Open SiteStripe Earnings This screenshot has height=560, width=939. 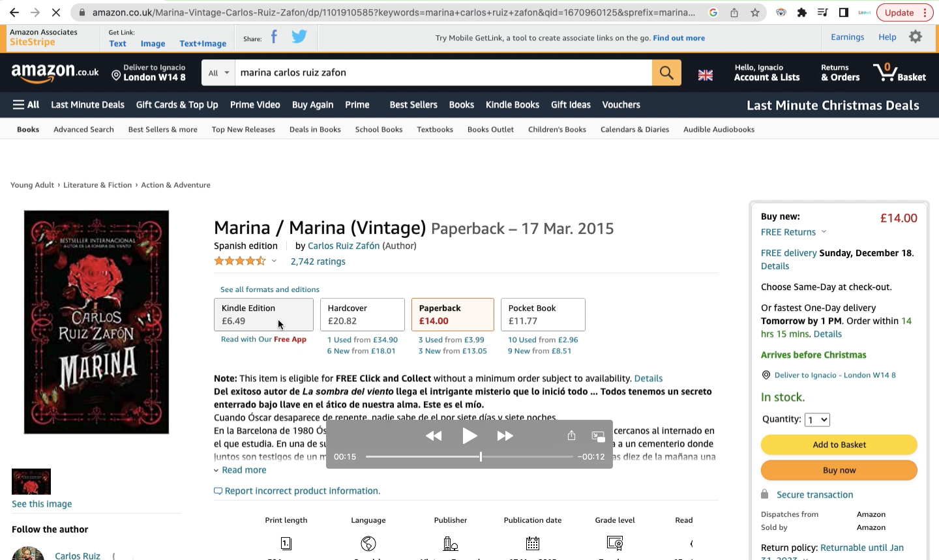tap(847, 37)
